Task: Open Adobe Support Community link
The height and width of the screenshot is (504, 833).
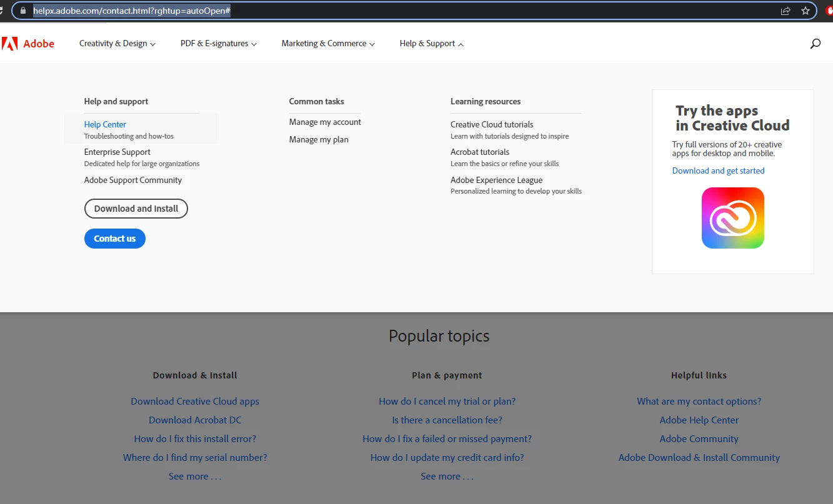Action: [133, 180]
